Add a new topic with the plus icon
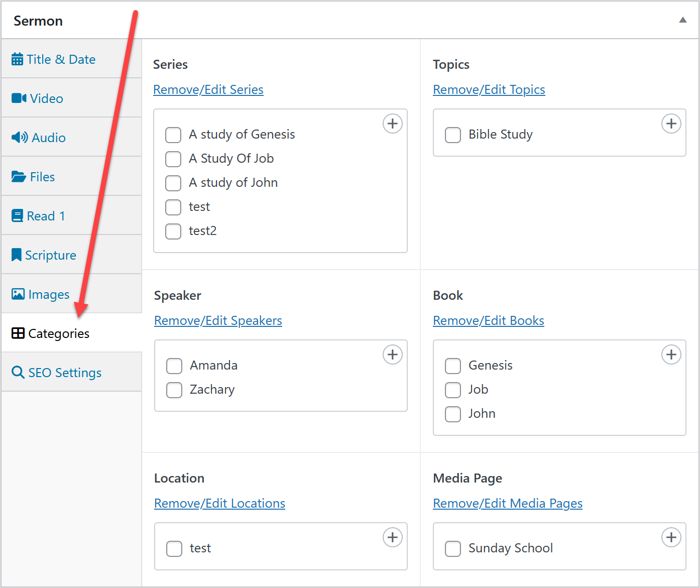This screenshot has height=588, width=700. tap(671, 124)
